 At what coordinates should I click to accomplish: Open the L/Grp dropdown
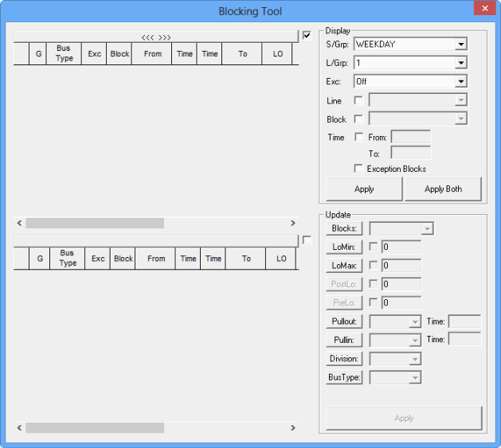[460, 63]
